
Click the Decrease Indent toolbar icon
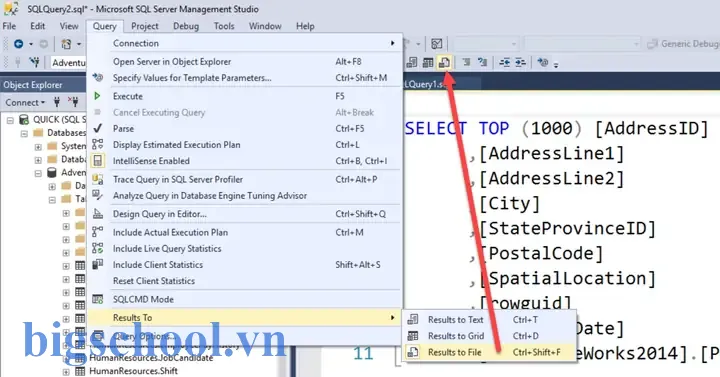pyautogui.click(x=505, y=62)
